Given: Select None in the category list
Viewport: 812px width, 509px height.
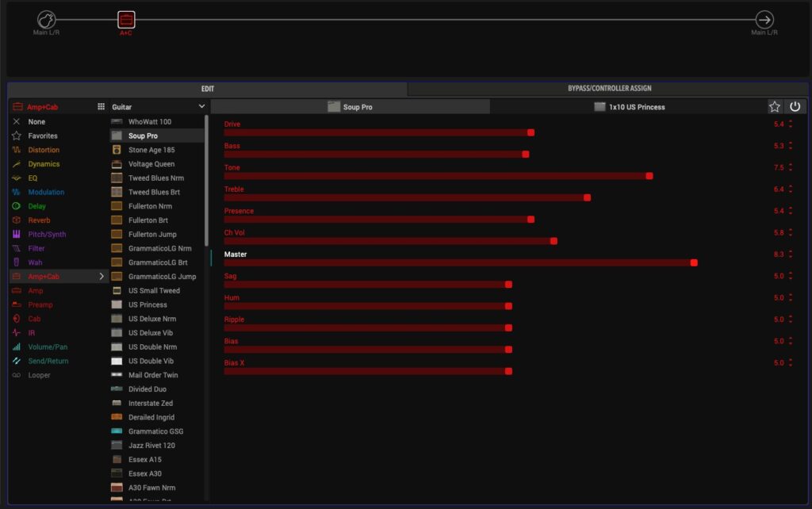Looking at the screenshot, I should click(x=36, y=122).
